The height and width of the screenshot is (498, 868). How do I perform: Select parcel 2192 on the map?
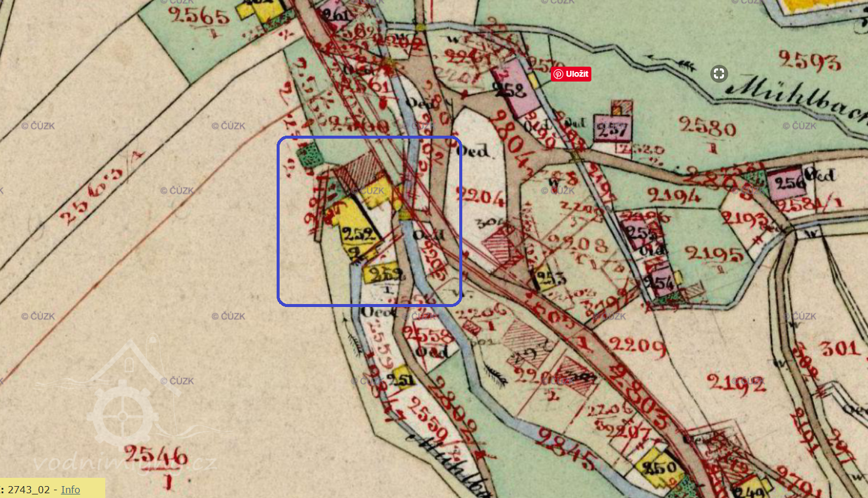[736, 385]
